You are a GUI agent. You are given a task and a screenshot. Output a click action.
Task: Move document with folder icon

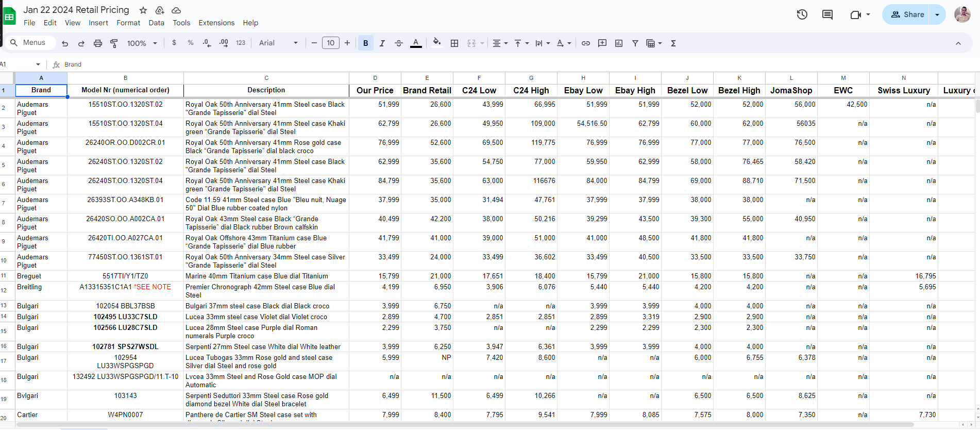(160, 10)
